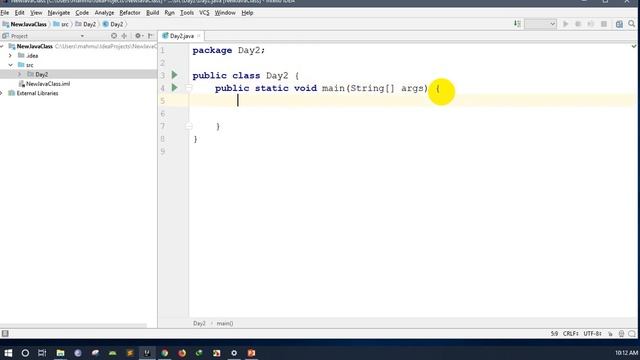Run the Day2 class from gutter arrow
Viewport: 640px width, 360px height.
coord(175,75)
